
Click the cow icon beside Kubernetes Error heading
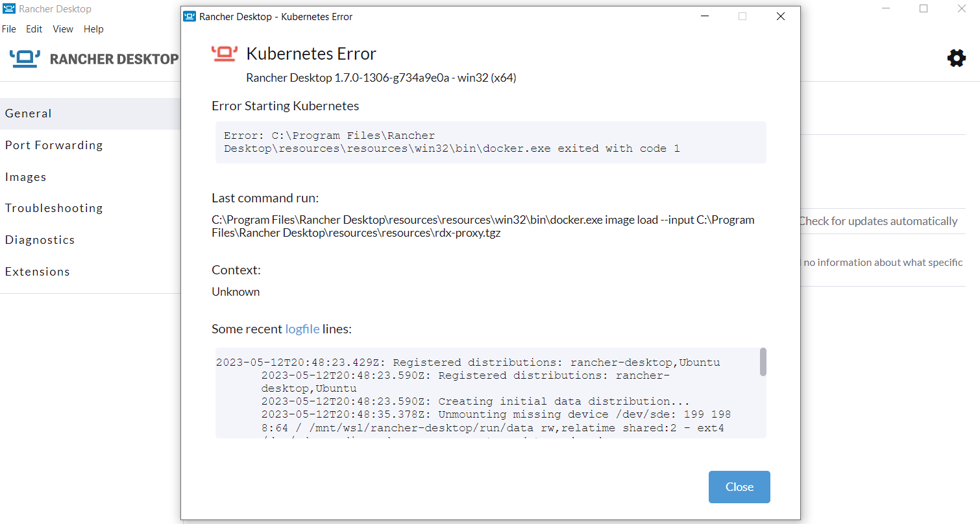(223, 53)
